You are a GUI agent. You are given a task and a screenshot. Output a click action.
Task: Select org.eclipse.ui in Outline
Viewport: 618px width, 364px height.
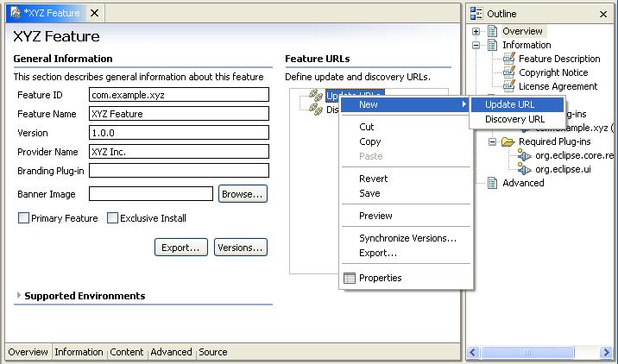click(563, 169)
